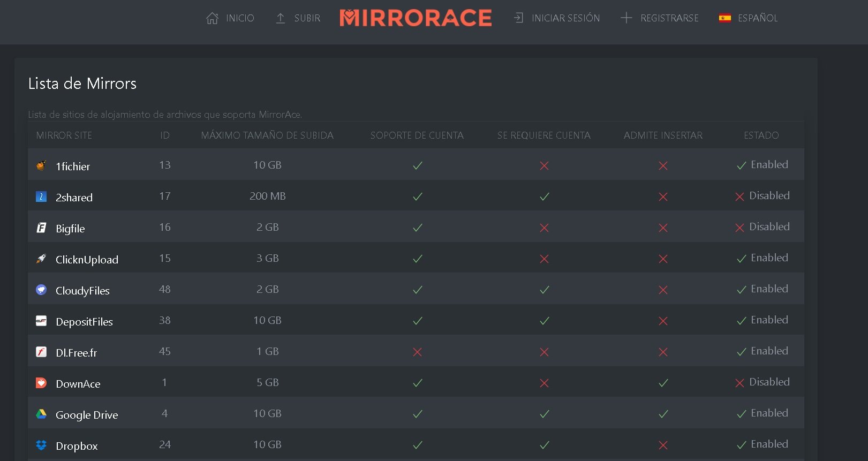Click the ID 48 of CloudyFiles
The image size is (868, 461).
(165, 289)
